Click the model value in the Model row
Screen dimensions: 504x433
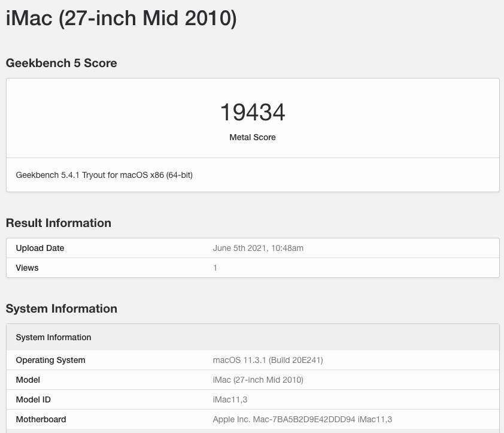pyautogui.click(x=258, y=380)
